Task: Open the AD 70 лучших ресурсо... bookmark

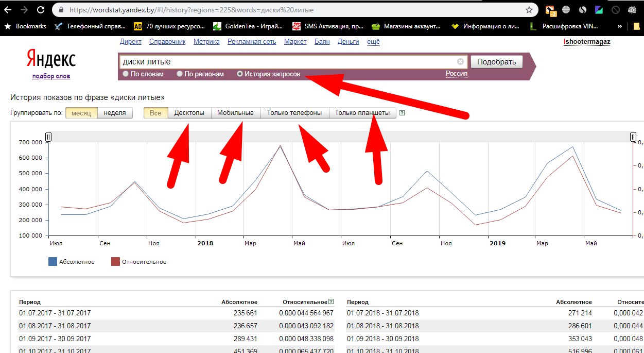Action: 169,26
